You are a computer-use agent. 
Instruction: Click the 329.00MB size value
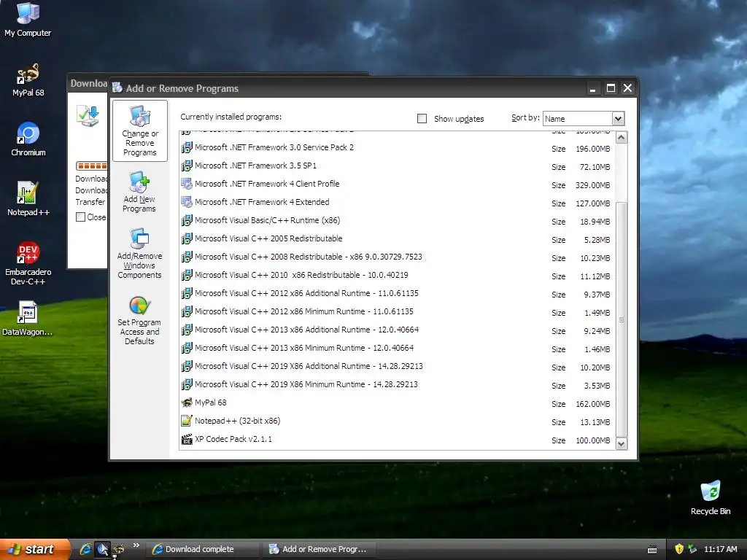tap(592, 185)
